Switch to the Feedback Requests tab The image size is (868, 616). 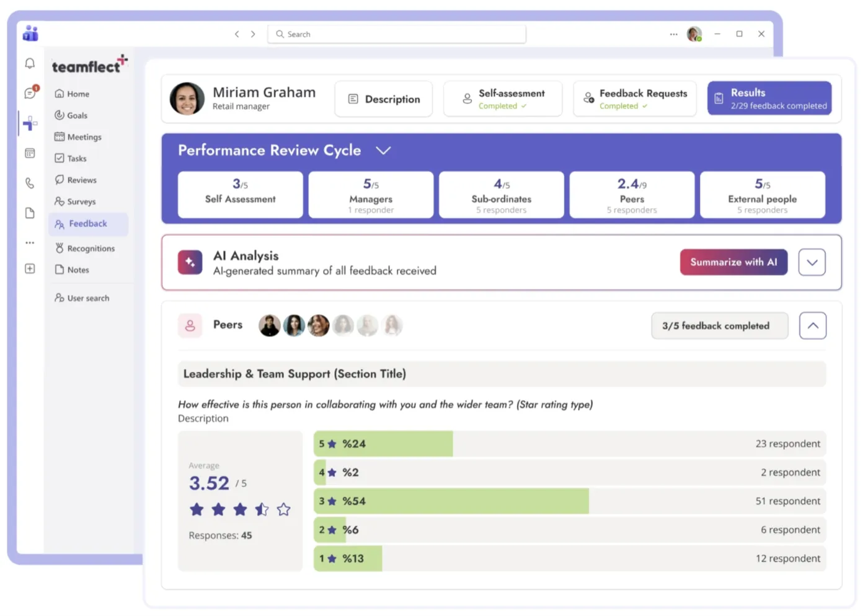point(635,99)
